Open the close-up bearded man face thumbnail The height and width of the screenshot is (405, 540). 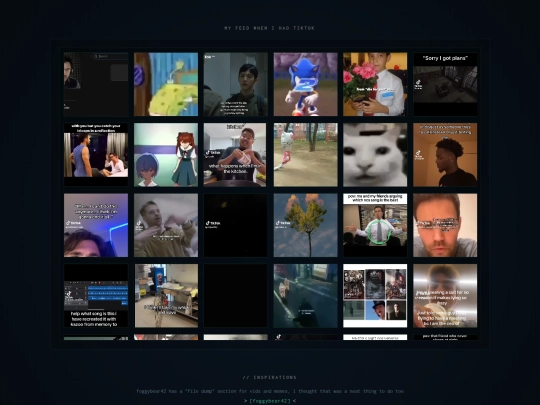445,225
